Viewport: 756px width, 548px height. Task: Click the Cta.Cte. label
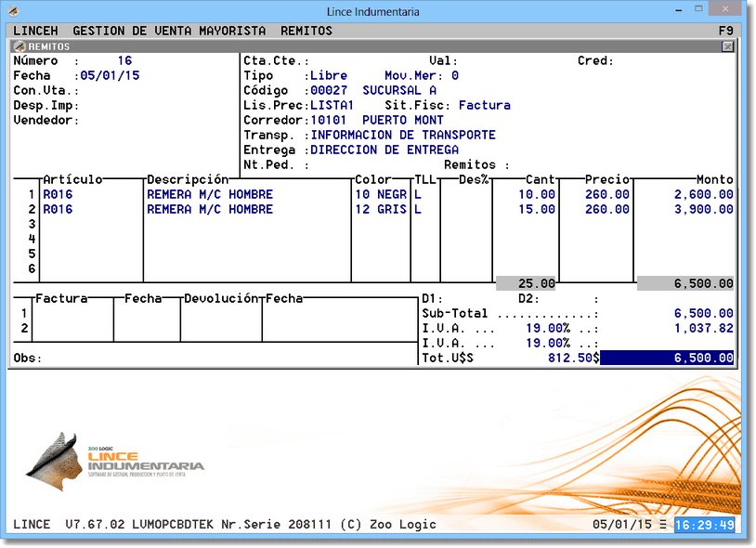pos(276,60)
